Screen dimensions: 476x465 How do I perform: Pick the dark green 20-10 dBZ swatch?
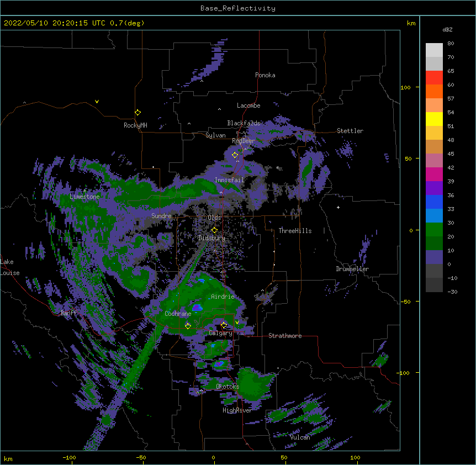[434, 244]
